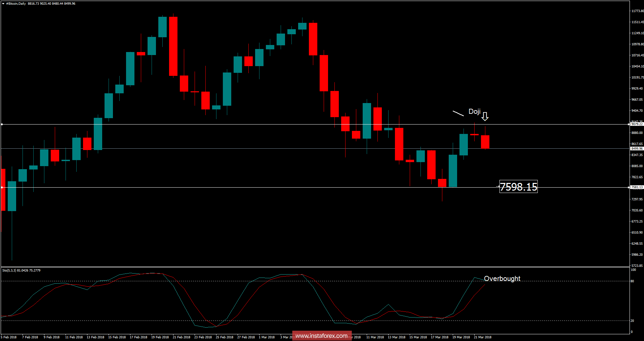Click the "21 Feb 2018" date label
The height and width of the screenshot is (341, 644).
182,337
